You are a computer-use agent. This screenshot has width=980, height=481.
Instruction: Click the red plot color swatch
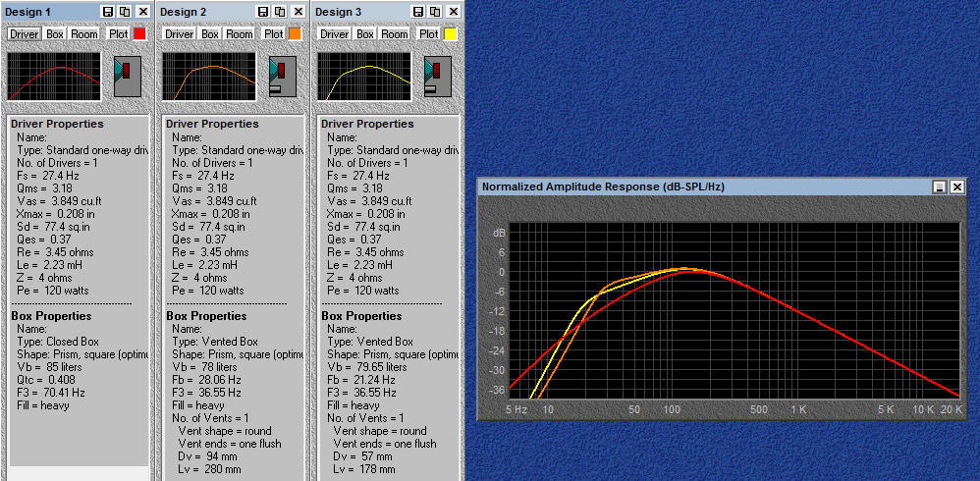coord(139,33)
